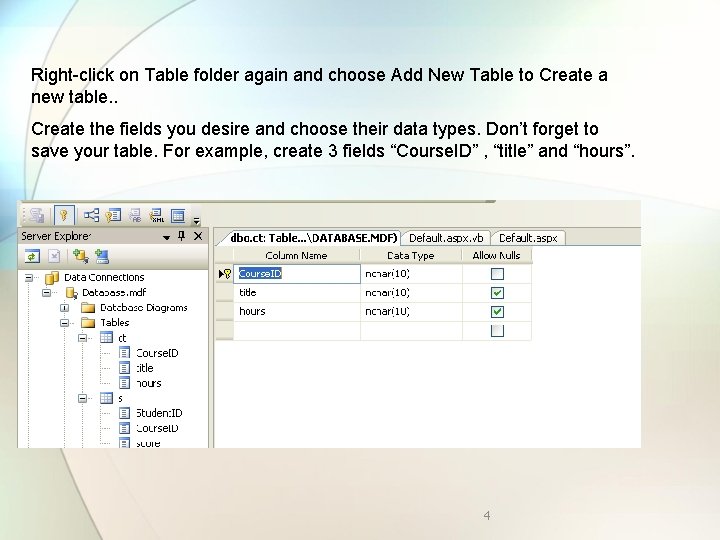Select the s table icon

click(x=107, y=398)
